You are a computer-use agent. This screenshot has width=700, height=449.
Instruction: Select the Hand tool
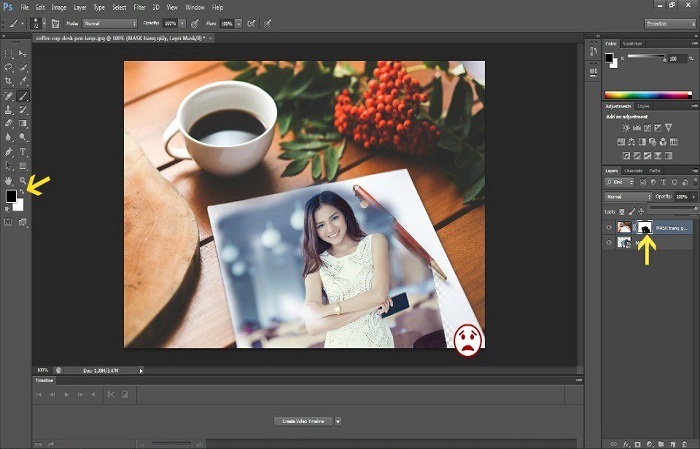(x=10, y=180)
